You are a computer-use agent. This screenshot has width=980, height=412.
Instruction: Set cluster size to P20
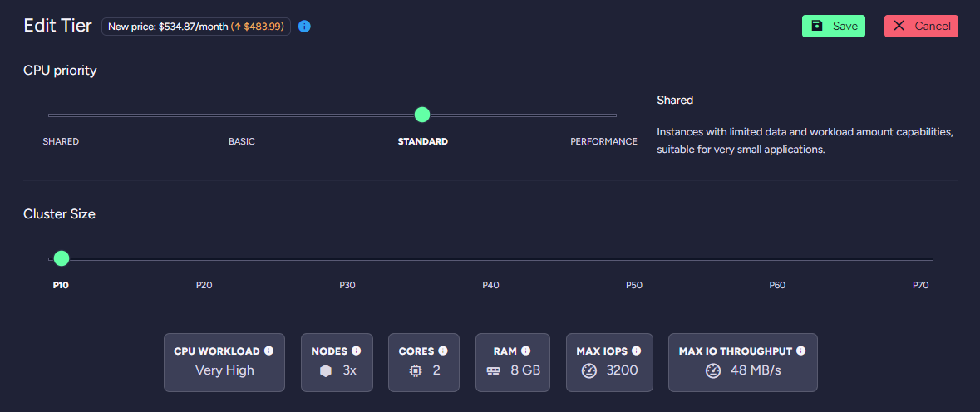tap(204, 285)
